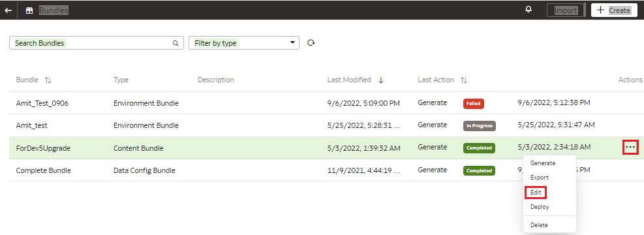The height and width of the screenshot is (235, 644).
Task: Click the search magnifier icon
Action: pyautogui.click(x=176, y=43)
